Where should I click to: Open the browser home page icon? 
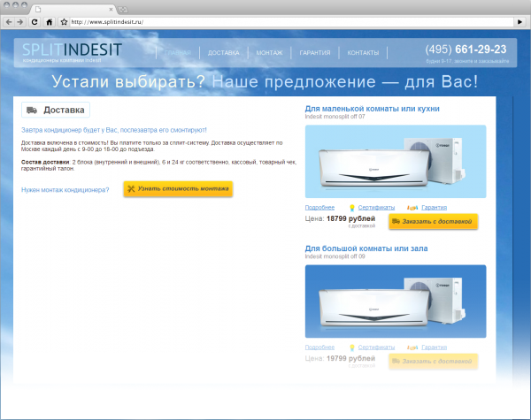(x=50, y=22)
